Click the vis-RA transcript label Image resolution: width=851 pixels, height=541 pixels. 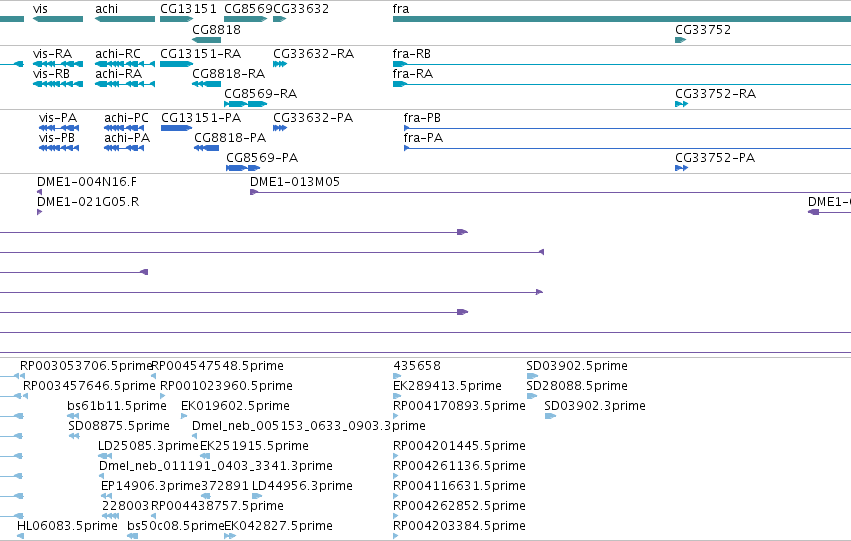pos(53,54)
